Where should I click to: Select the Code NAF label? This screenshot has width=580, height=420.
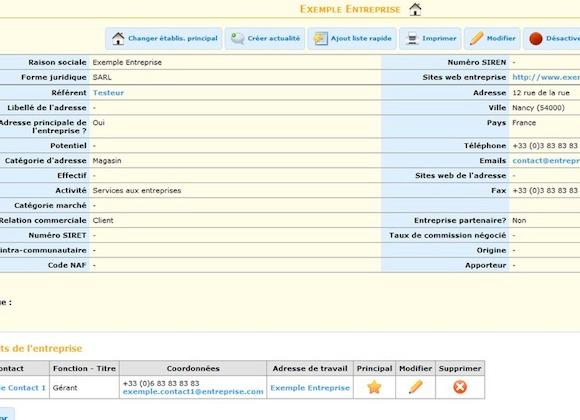click(x=67, y=265)
